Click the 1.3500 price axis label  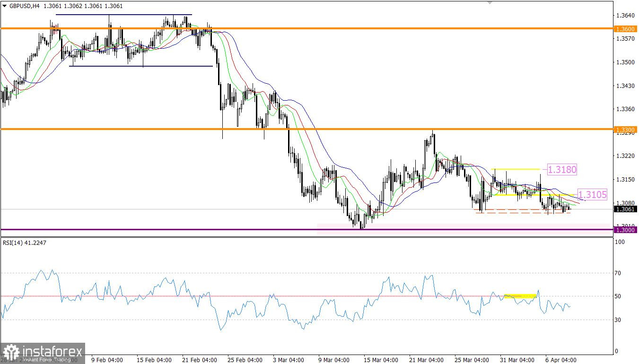pos(624,62)
